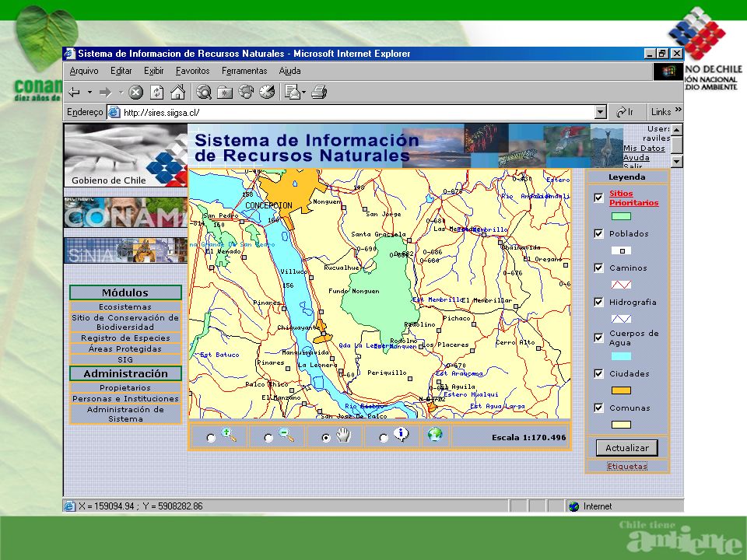Open the Áreas Protegidas module
747x560 pixels.
click(125, 349)
